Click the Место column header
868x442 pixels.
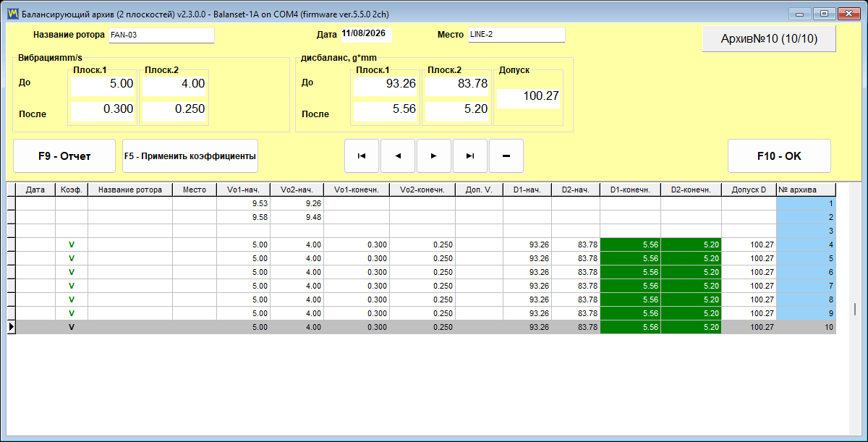tap(195, 190)
